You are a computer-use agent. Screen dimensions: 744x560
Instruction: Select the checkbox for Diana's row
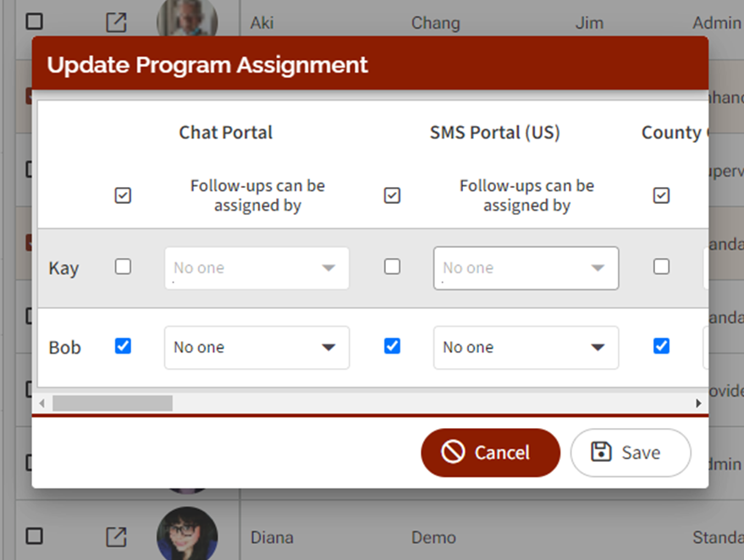(x=35, y=536)
